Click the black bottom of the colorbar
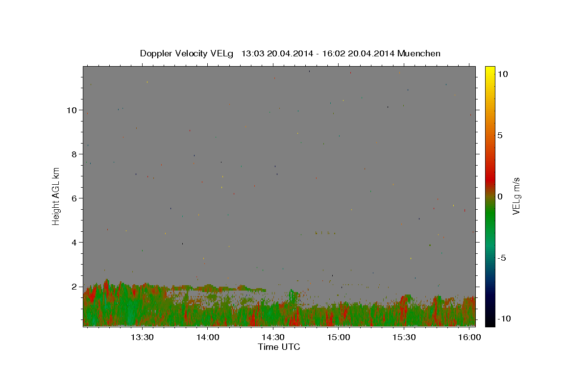 coord(490,323)
